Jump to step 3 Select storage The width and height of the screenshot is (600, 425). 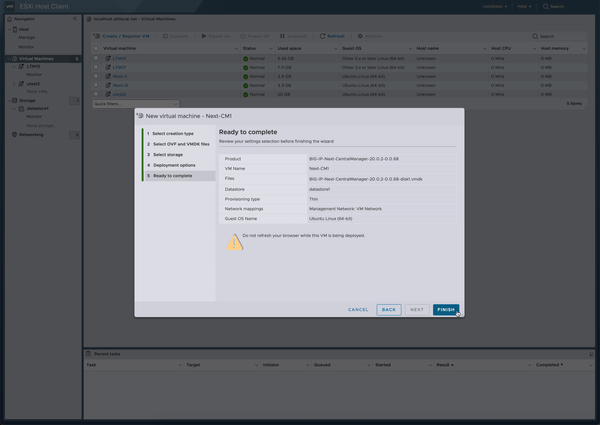[x=167, y=155]
